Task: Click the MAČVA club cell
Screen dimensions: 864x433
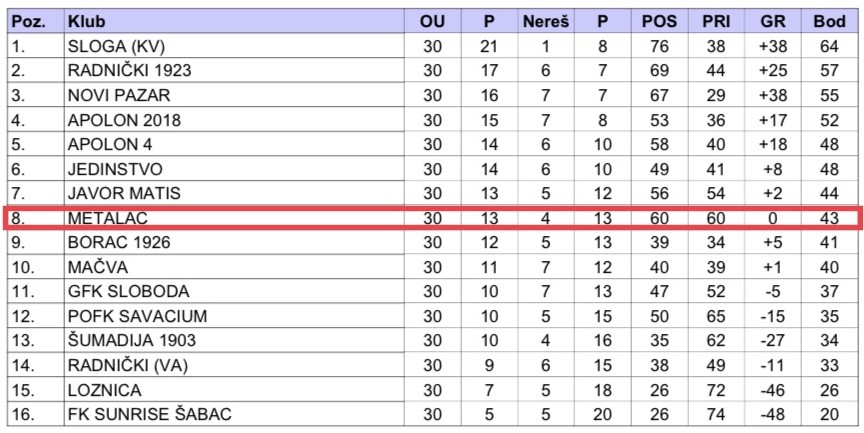Action: (x=97, y=267)
